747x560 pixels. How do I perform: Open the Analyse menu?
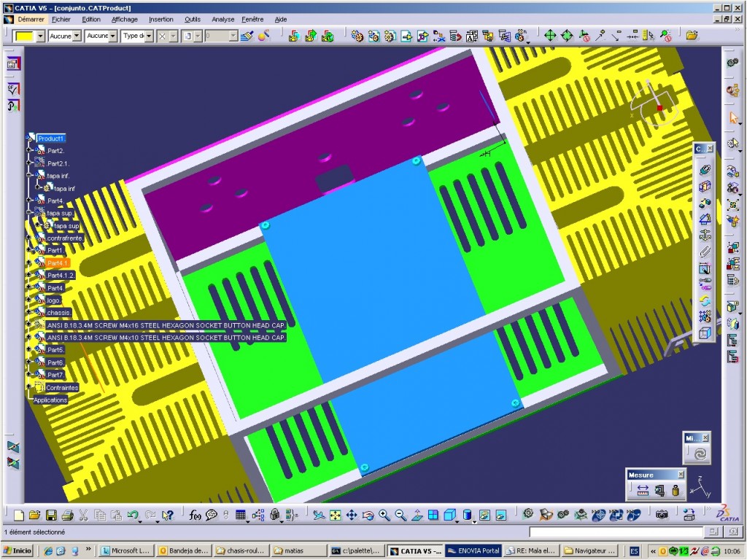223,20
